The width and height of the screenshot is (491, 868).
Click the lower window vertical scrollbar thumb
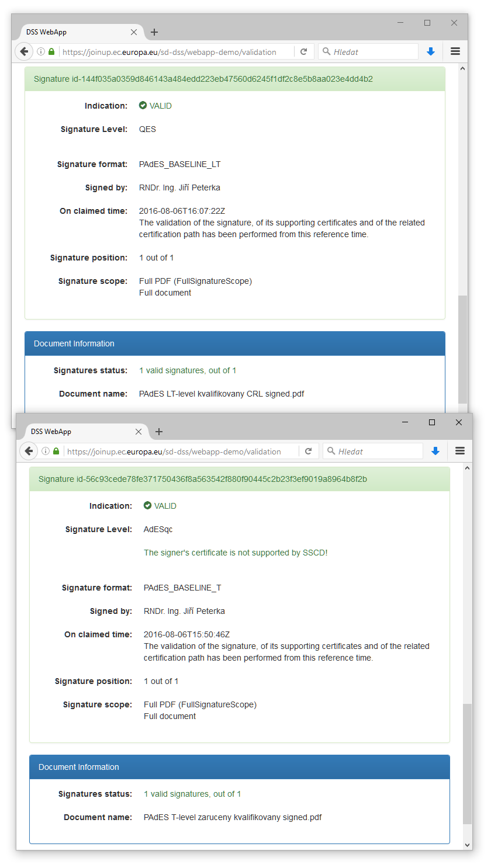pos(468,764)
